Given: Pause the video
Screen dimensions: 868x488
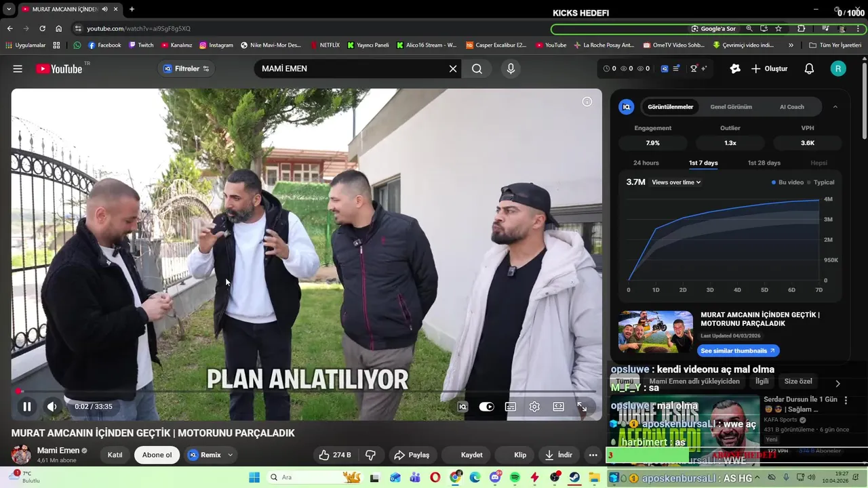Looking at the screenshot, I should pos(26,407).
